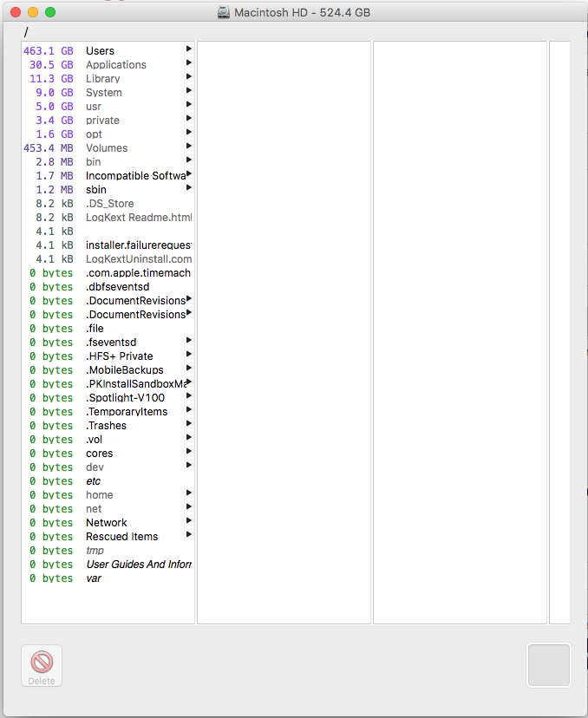Viewport: 588px width, 718px height.
Task: Select the private folder name
Action: click(102, 121)
